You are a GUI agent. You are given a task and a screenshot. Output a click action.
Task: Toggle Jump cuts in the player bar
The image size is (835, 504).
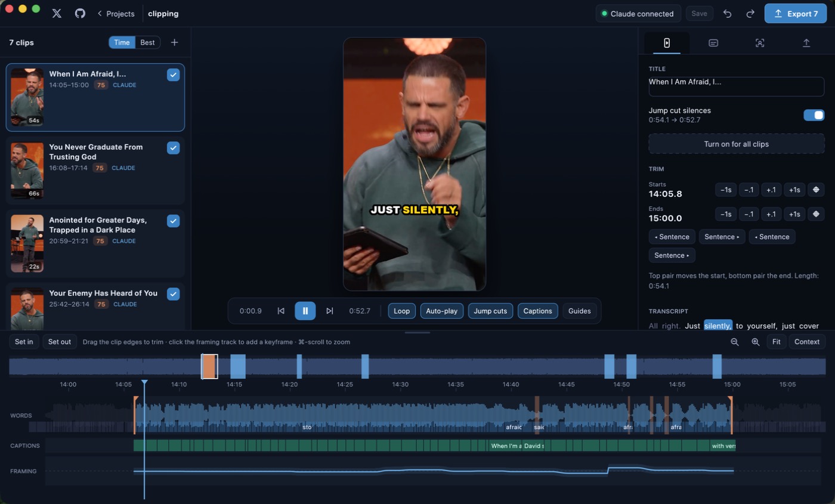coord(490,311)
